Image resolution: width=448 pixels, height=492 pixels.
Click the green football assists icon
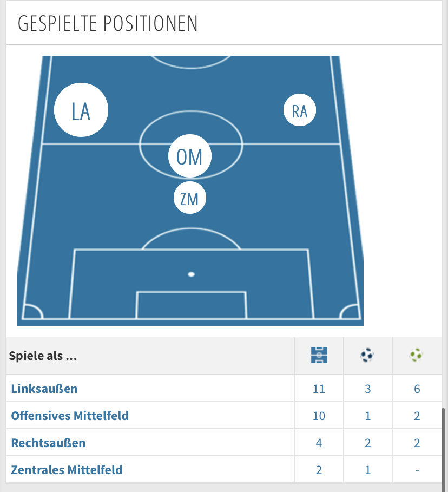(416, 355)
